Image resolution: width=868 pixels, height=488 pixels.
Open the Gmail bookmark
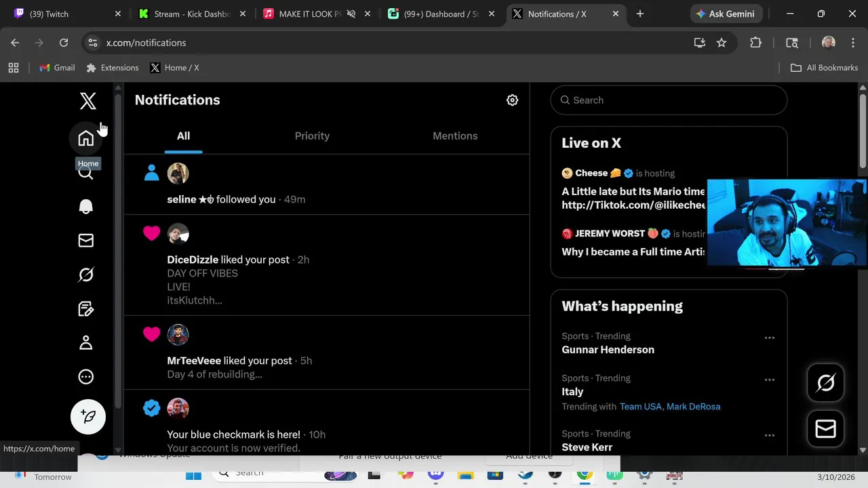tap(57, 68)
